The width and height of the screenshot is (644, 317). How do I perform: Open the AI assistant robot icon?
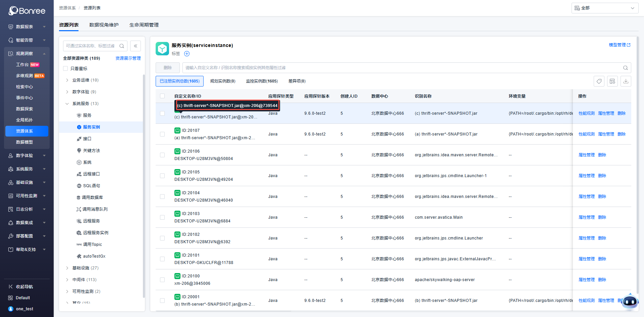click(630, 302)
